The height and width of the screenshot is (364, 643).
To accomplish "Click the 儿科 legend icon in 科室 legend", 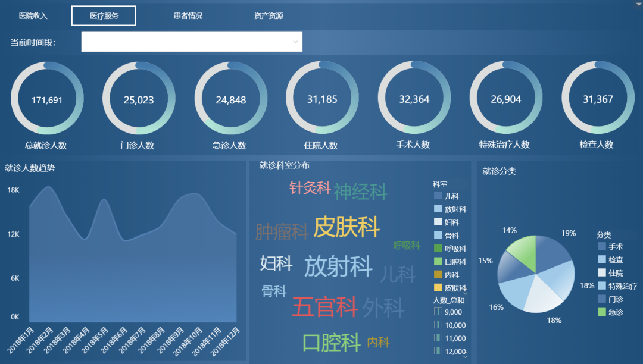I will coord(438,196).
